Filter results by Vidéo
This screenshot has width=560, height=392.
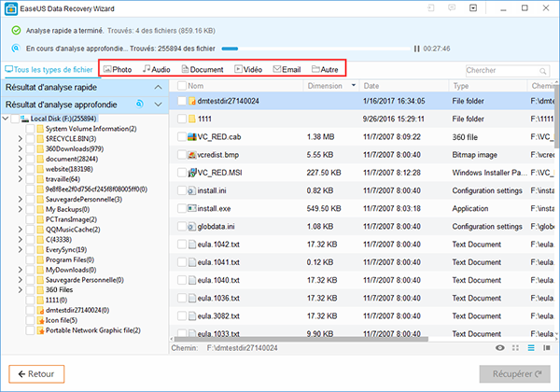tap(248, 69)
